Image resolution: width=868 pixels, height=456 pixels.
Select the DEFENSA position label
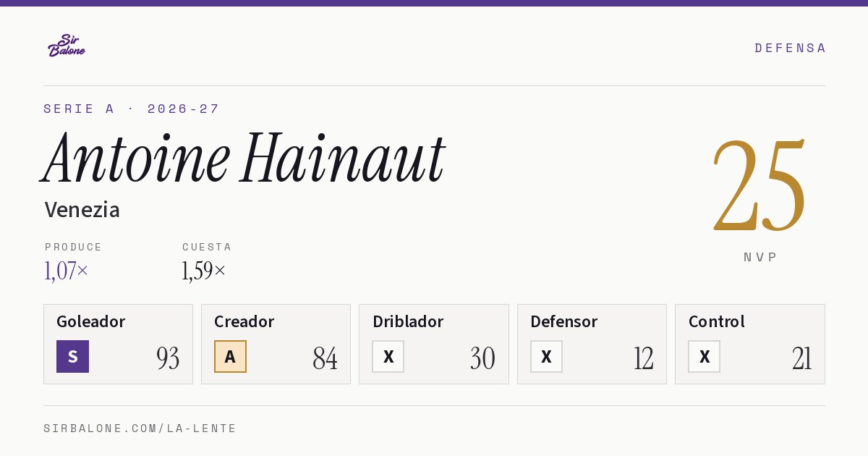(790, 48)
